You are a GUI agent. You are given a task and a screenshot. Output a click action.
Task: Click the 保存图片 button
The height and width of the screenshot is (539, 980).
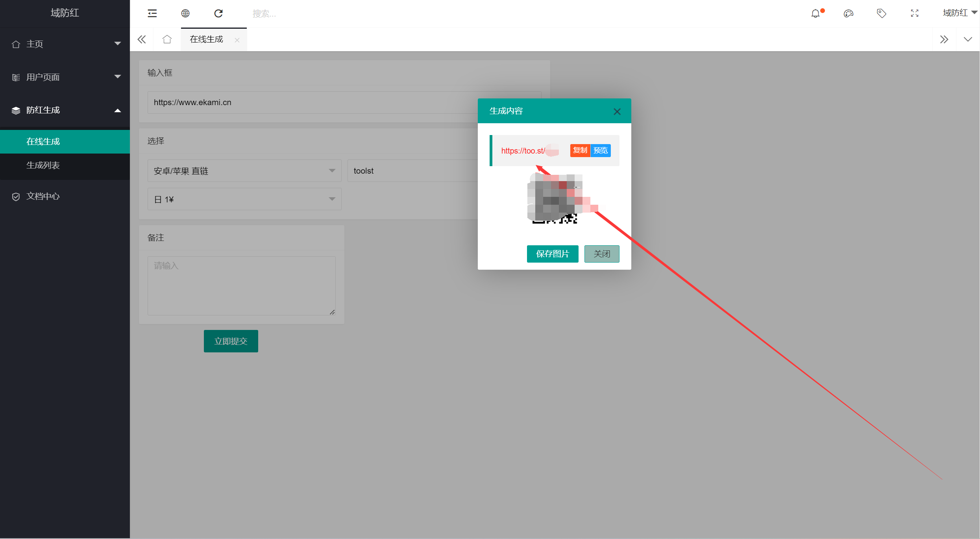pyautogui.click(x=553, y=254)
